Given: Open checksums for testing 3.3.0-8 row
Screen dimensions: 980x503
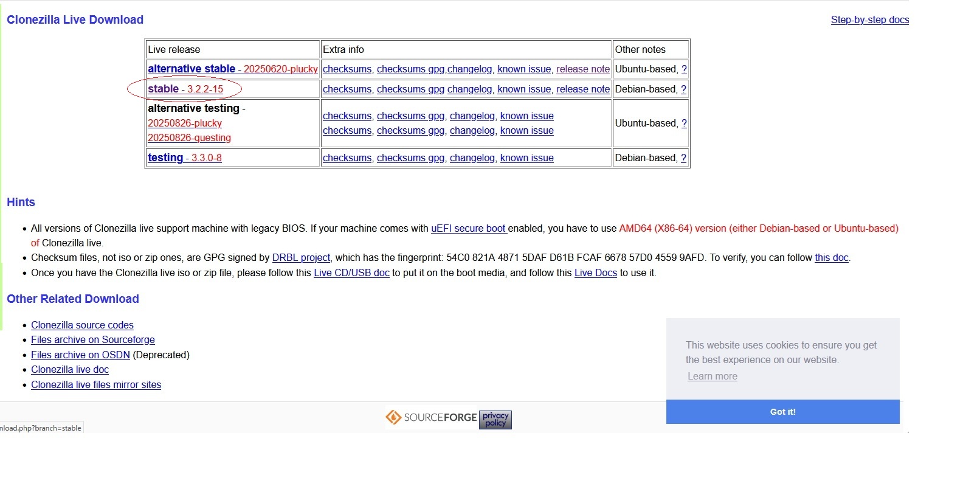Looking at the screenshot, I should pos(347,158).
